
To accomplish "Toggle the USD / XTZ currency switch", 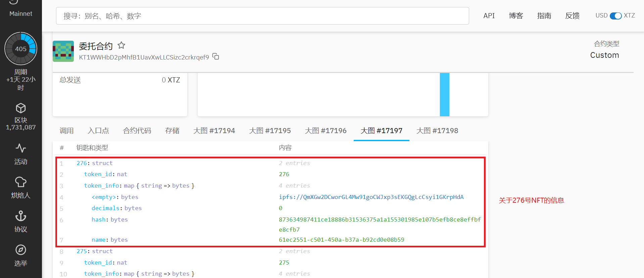I will tap(615, 16).
